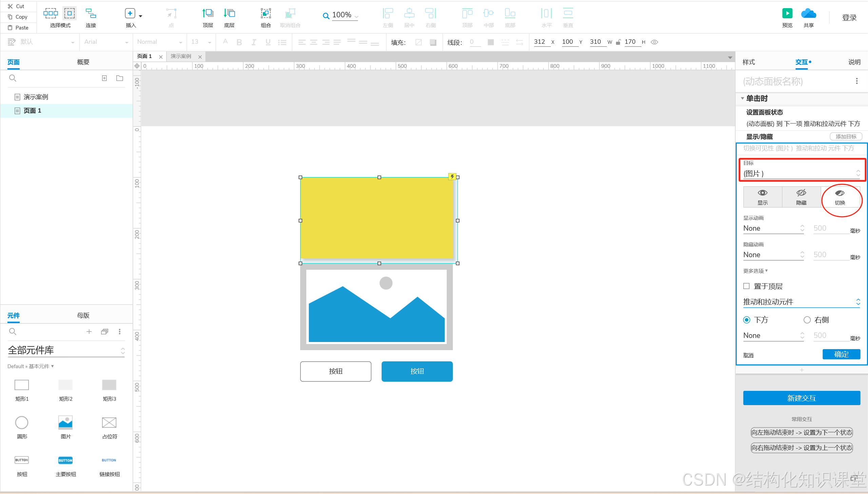Toggle the intersected selection mode icon
The image size is (868, 494).
(x=51, y=14)
